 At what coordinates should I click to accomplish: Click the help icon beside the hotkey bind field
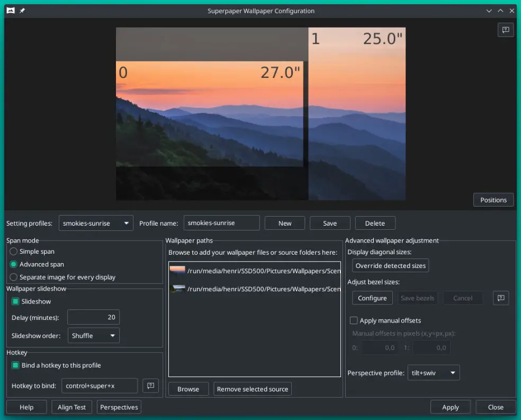pos(150,386)
